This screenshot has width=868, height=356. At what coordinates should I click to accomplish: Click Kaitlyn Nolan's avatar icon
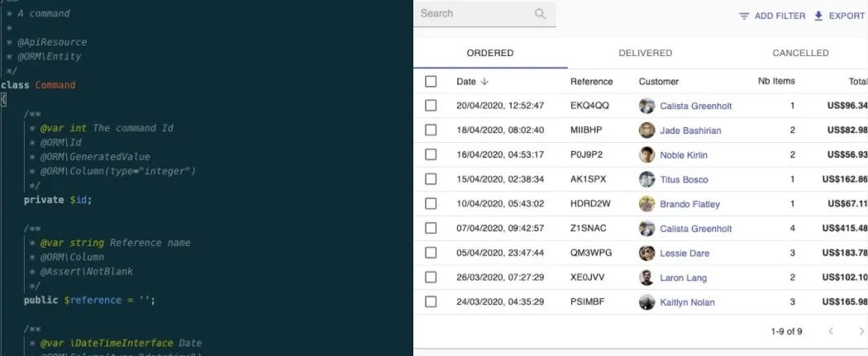coord(647,302)
